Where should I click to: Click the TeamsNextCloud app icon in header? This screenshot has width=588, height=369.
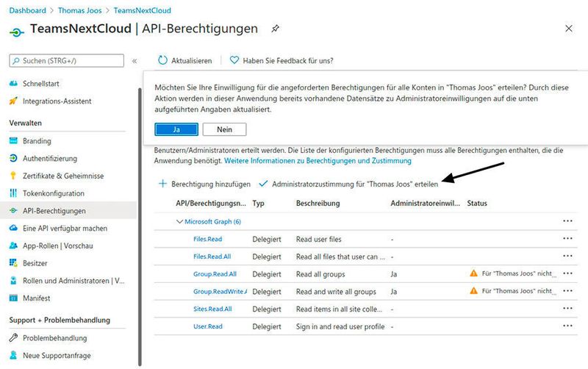point(16,32)
